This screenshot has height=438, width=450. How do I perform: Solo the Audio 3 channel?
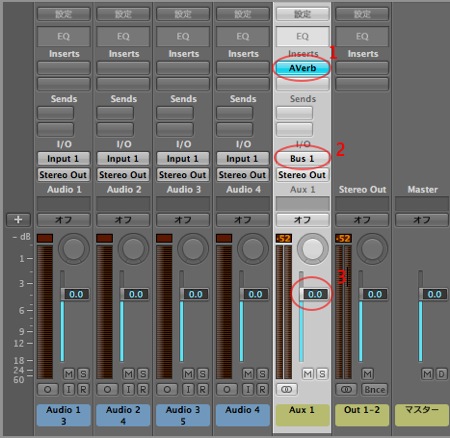(202, 374)
